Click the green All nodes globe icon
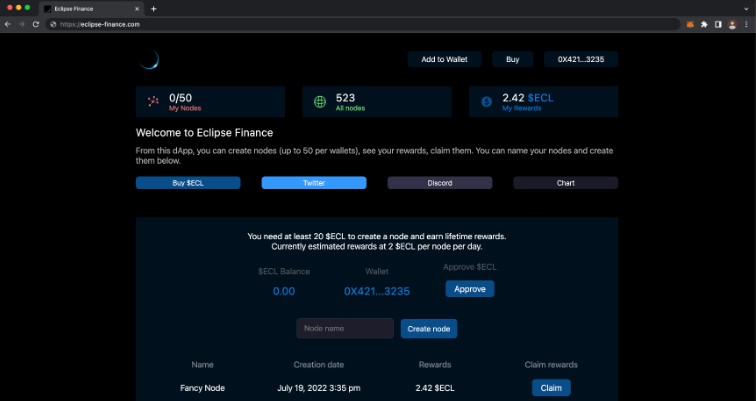 (x=320, y=101)
